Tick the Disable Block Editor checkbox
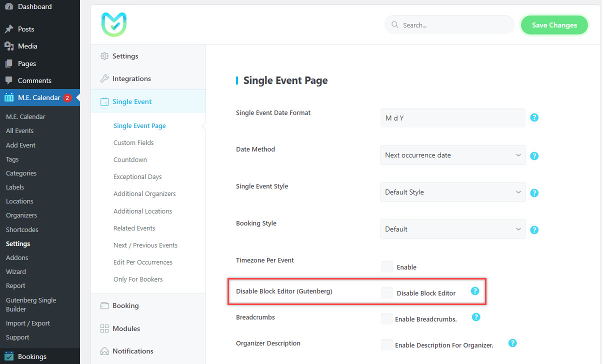602x364 pixels. tap(387, 293)
